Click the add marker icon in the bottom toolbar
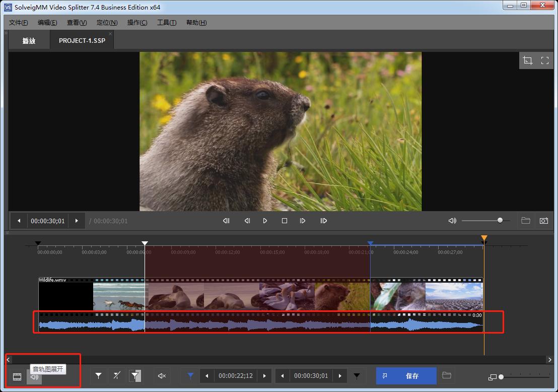558x392 pixels. pyautogui.click(x=99, y=376)
